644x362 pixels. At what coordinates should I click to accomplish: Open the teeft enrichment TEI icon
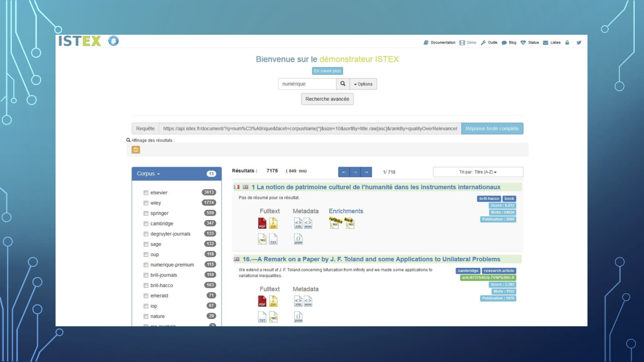(349, 223)
